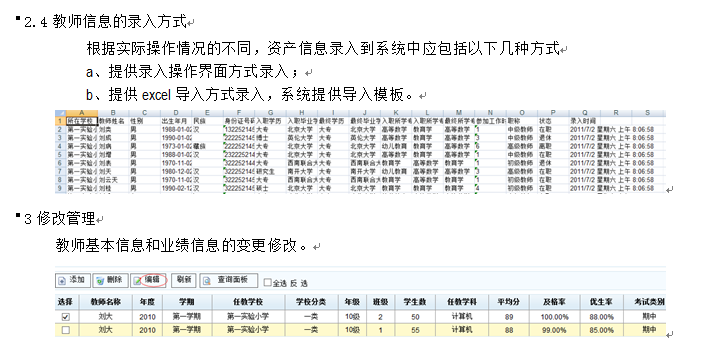Viewport: 712px width, 362px height.
Task: Select the spreadsheet select-all corner box
Action: pyautogui.click(x=60, y=113)
